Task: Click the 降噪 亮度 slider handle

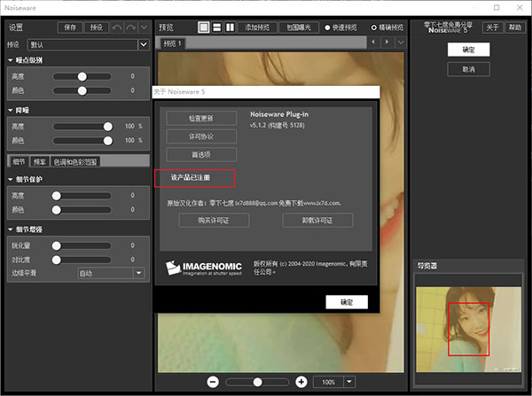Action: tap(108, 127)
